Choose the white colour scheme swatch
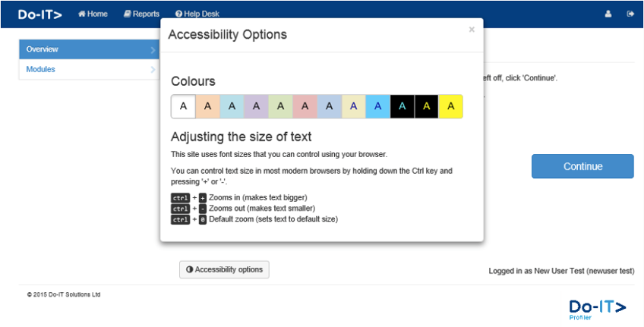The width and height of the screenshot is (644, 327). [x=183, y=106]
